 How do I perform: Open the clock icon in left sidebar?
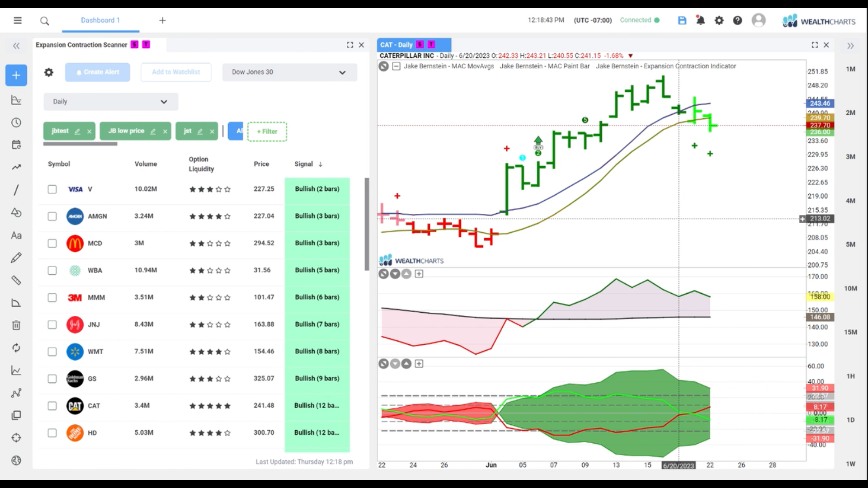pos(16,122)
